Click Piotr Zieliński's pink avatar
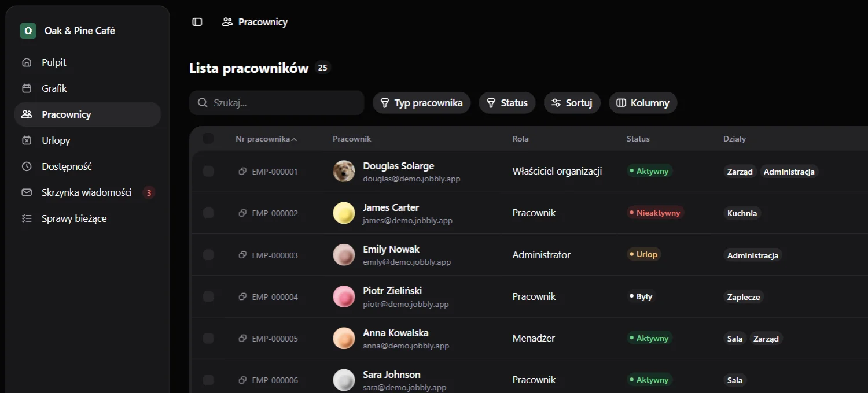 [344, 296]
